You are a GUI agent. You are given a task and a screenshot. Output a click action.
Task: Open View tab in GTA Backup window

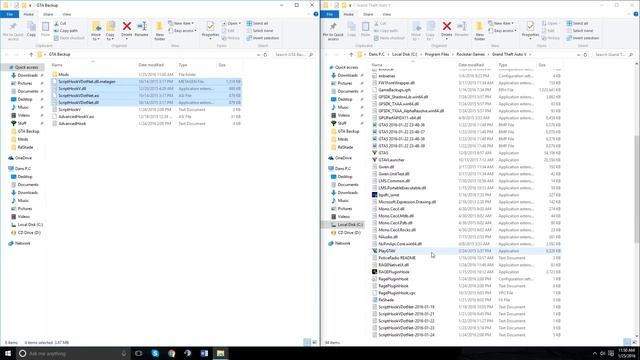tap(67, 14)
